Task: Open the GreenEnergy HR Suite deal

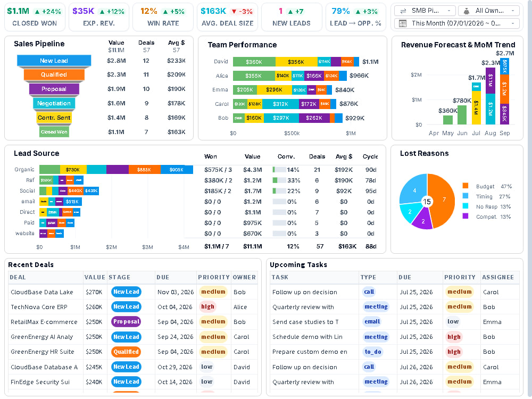Action: [x=43, y=352]
